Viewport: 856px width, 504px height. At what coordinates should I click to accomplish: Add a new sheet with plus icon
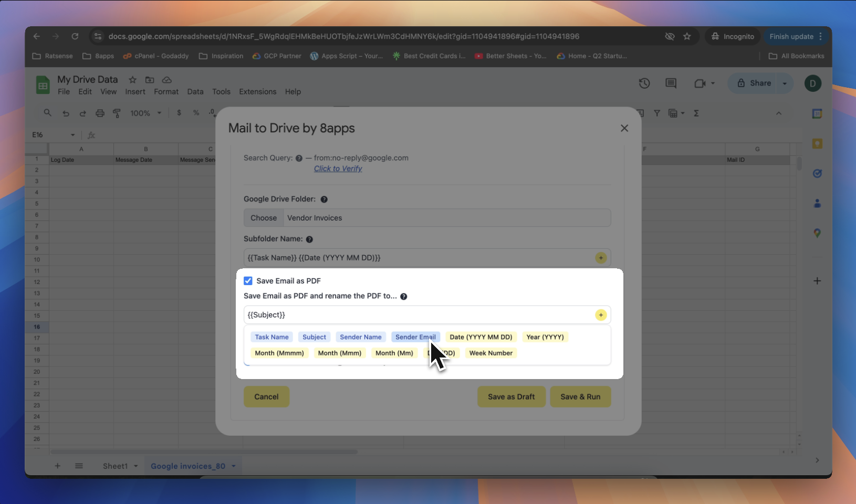57,466
